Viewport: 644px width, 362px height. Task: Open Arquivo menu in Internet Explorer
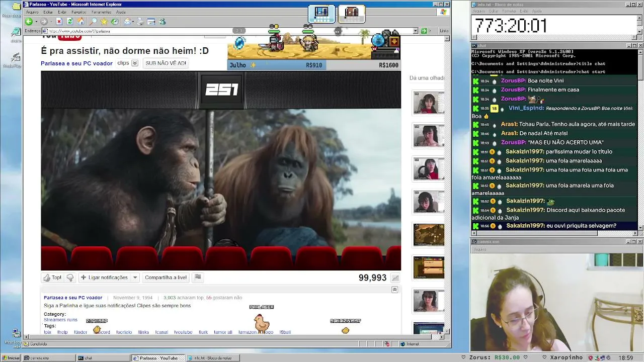pyautogui.click(x=32, y=12)
